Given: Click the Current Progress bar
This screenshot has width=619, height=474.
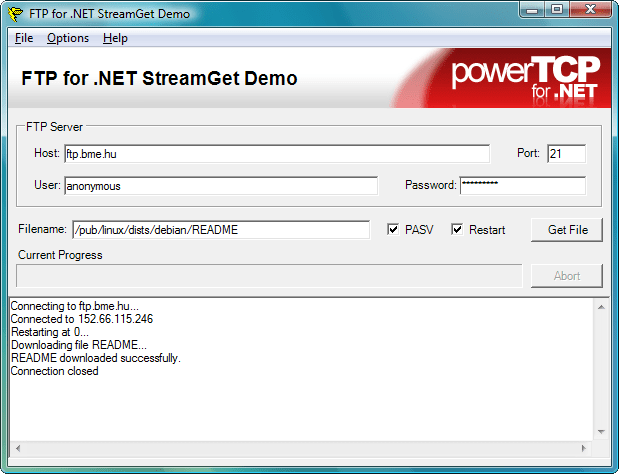Looking at the screenshot, I should (x=269, y=275).
